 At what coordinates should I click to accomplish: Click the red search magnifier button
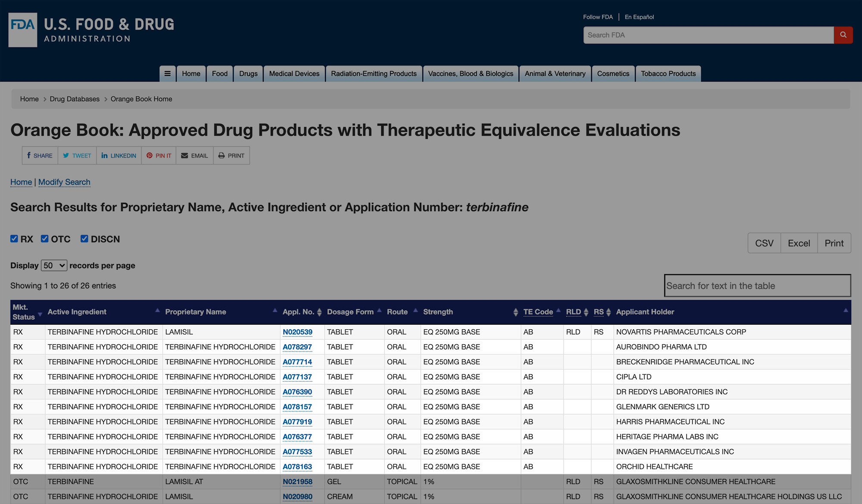(843, 35)
